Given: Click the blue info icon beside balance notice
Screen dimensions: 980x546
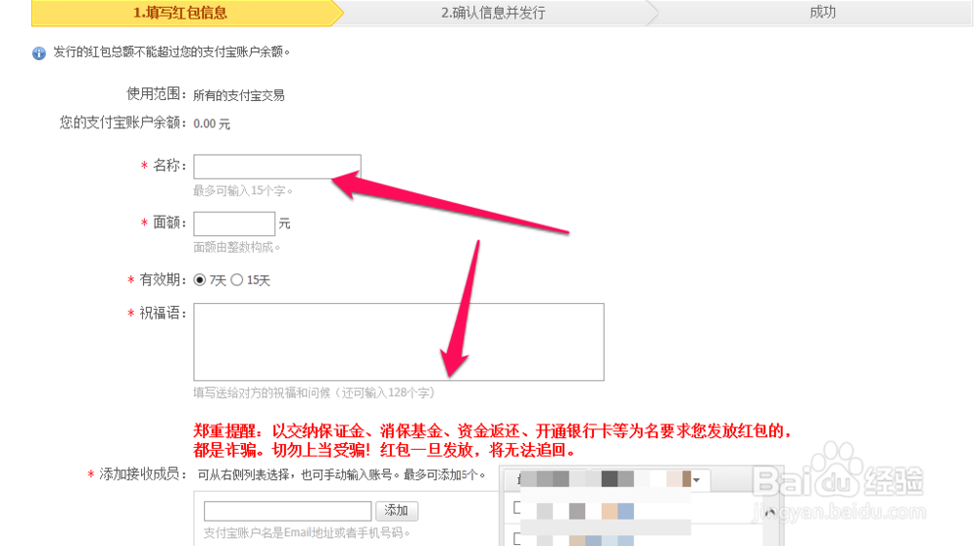Looking at the screenshot, I should (39, 53).
